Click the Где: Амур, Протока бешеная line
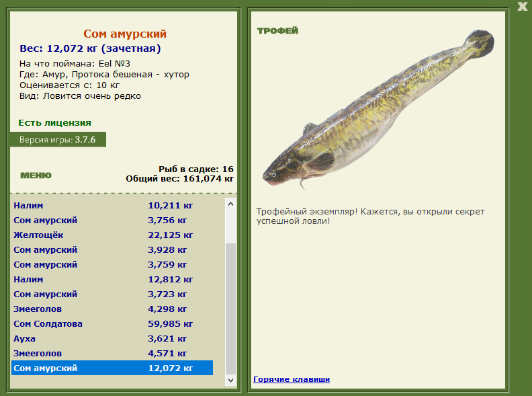Image resolution: width=532 pixels, height=396 pixels. click(x=104, y=75)
